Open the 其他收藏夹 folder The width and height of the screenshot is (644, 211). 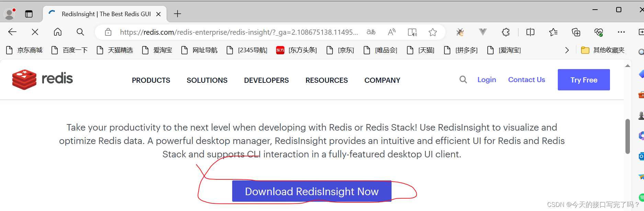[603, 50]
